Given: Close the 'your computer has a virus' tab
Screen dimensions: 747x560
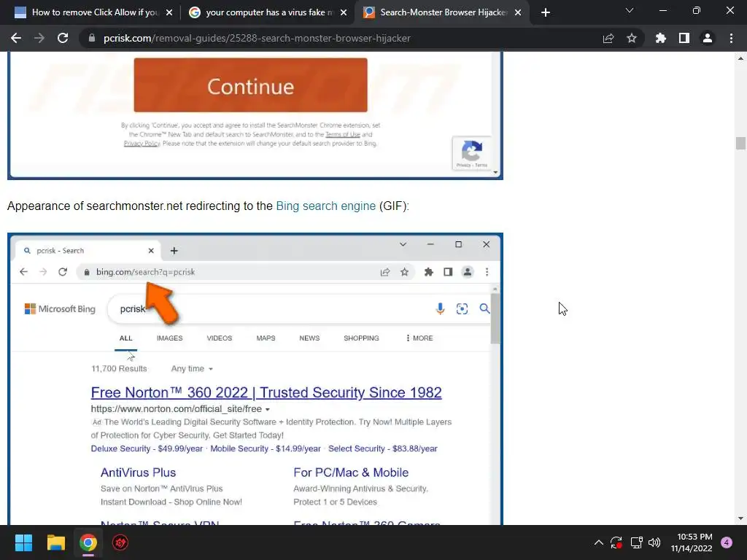Looking at the screenshot, I should click(x=344, y=12).
